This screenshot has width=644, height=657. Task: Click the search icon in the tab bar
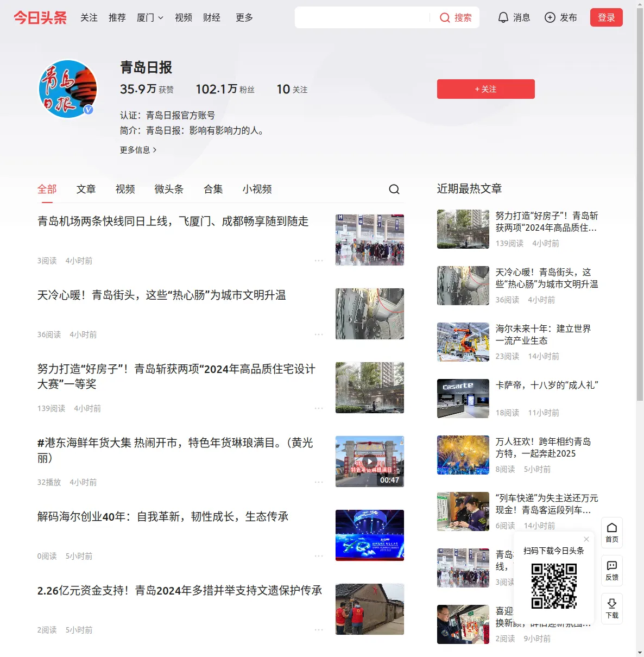pyautogui.click(x=394, y=189)
